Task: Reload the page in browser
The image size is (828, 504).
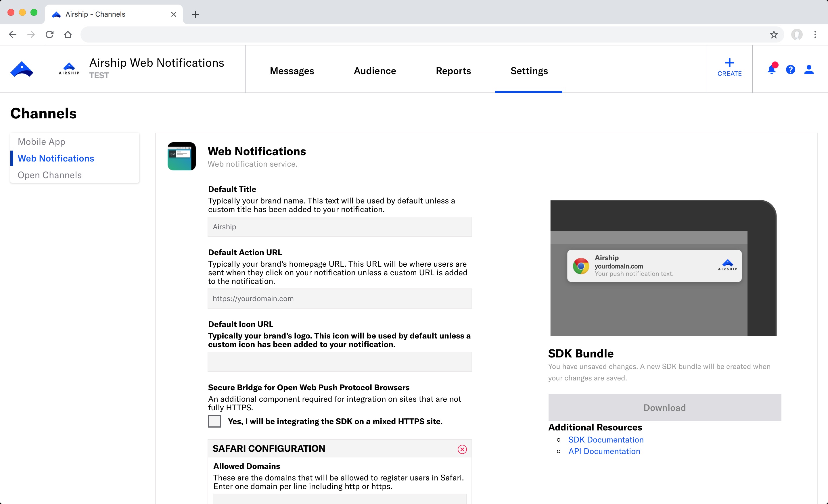Action: [x=49, y=34]
